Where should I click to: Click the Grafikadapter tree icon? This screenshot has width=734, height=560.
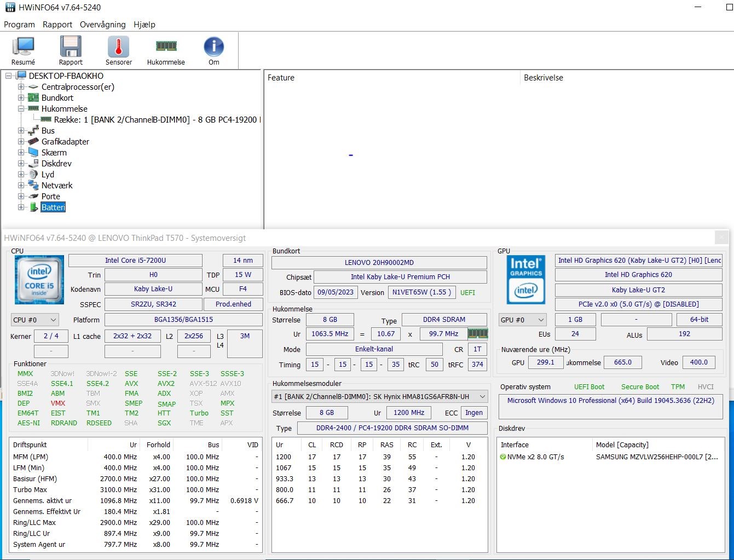[x=33, y=141]
